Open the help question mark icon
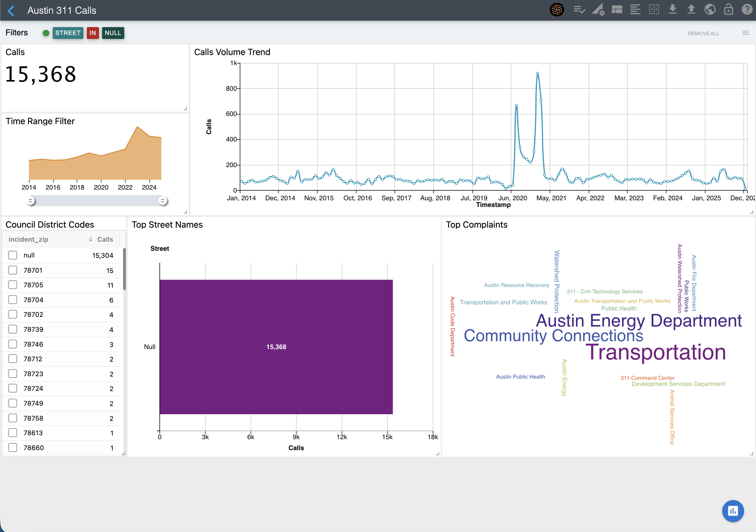 coord(747,10)
